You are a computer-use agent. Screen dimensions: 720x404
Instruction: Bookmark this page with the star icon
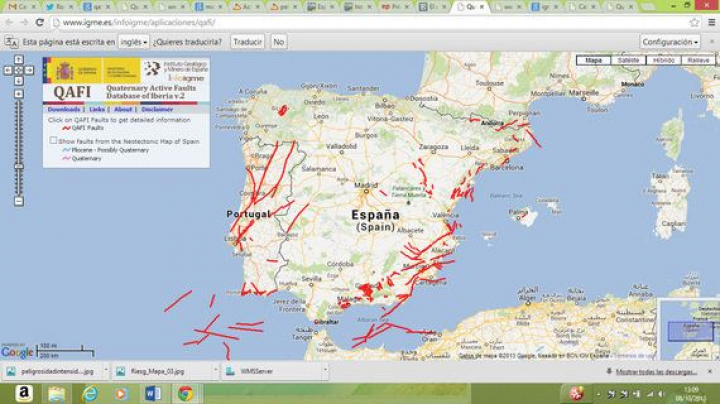pyautogui.click(x=693, y=21)
